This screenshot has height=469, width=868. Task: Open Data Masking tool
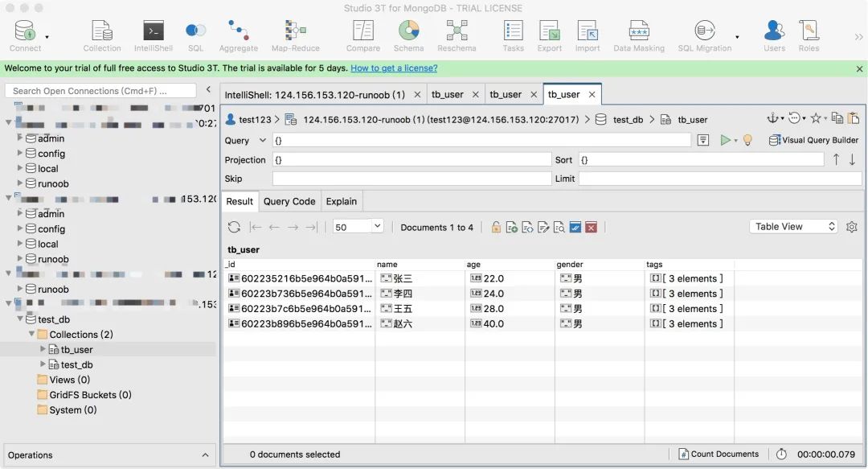pyautogui.click(x=639, y=36)
